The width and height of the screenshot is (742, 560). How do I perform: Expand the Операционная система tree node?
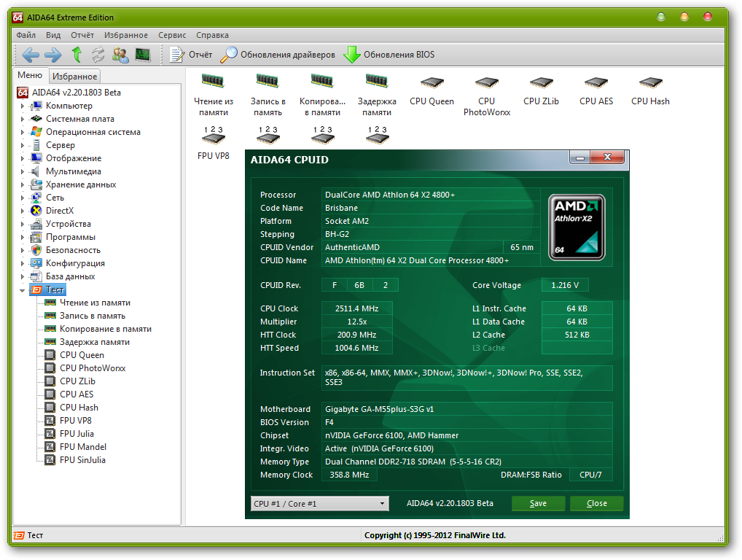23,132
